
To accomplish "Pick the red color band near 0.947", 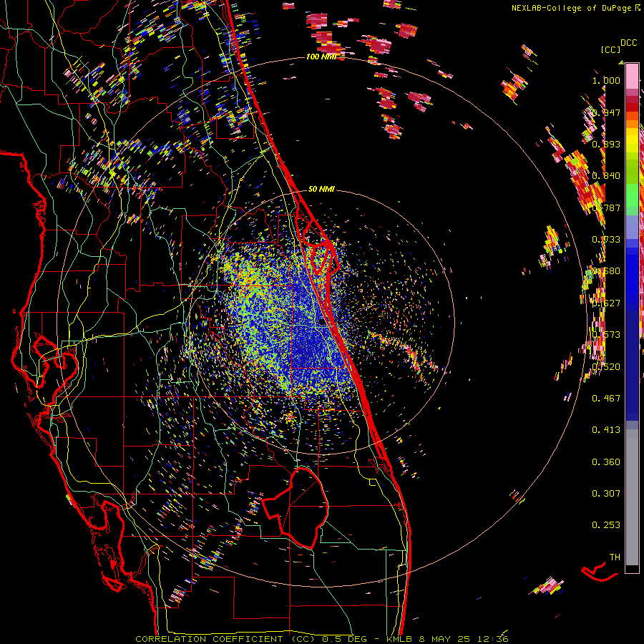I will coord(632,107).
